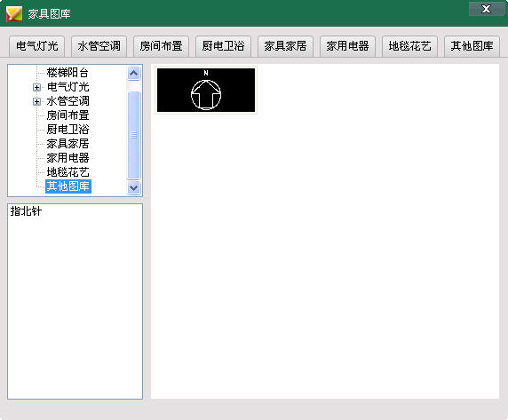Switch to the 地毯花艺 tab
The height and width of the screenshot is (420, 508).
click(409, 46)
